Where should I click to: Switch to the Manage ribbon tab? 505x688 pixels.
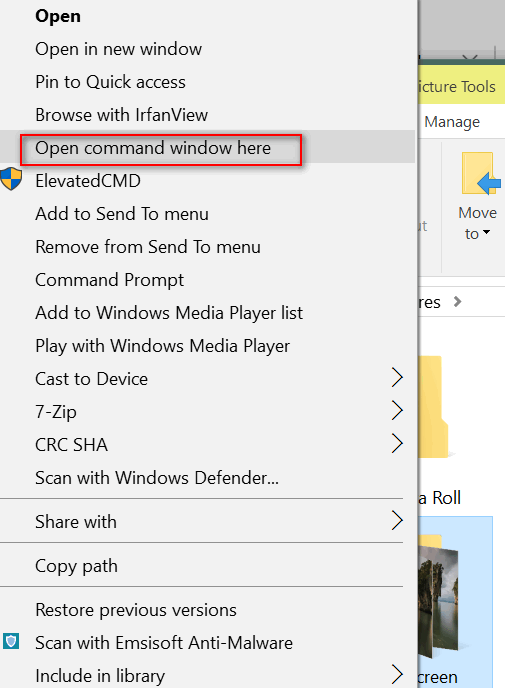pyautogui.click(x=452, y=122)
